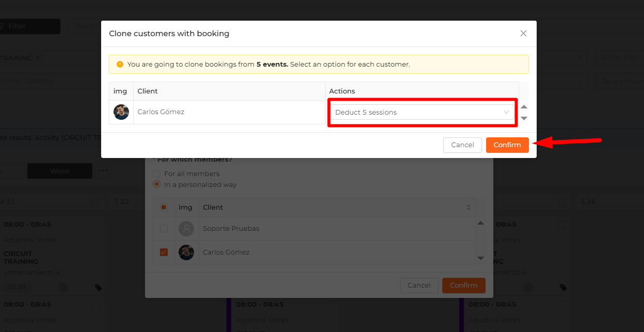This screenshot has width=644, height=332.
Task: Close the Clone customers with booking dialog
Action: [x=523, y=34]
